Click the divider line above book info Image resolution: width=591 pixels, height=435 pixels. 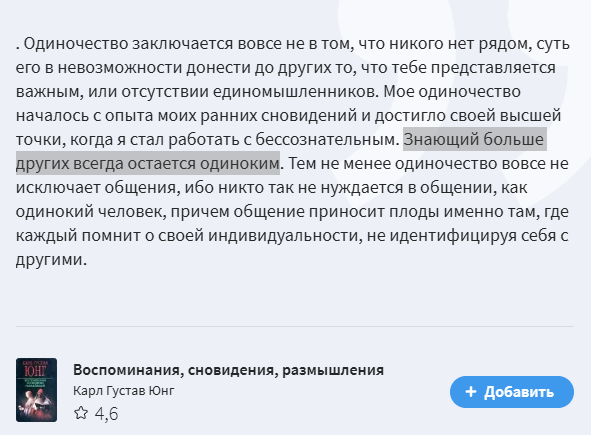(295, 326)
